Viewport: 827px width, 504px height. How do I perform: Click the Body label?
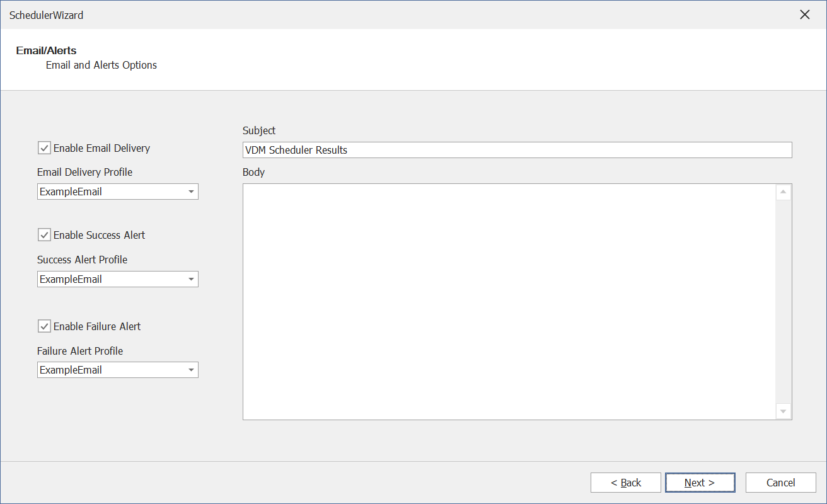pos(253,171)
